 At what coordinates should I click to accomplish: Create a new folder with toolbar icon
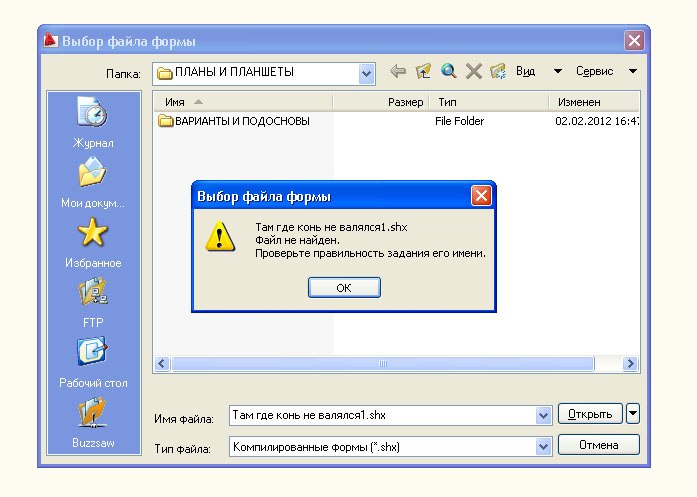[498, 72]
